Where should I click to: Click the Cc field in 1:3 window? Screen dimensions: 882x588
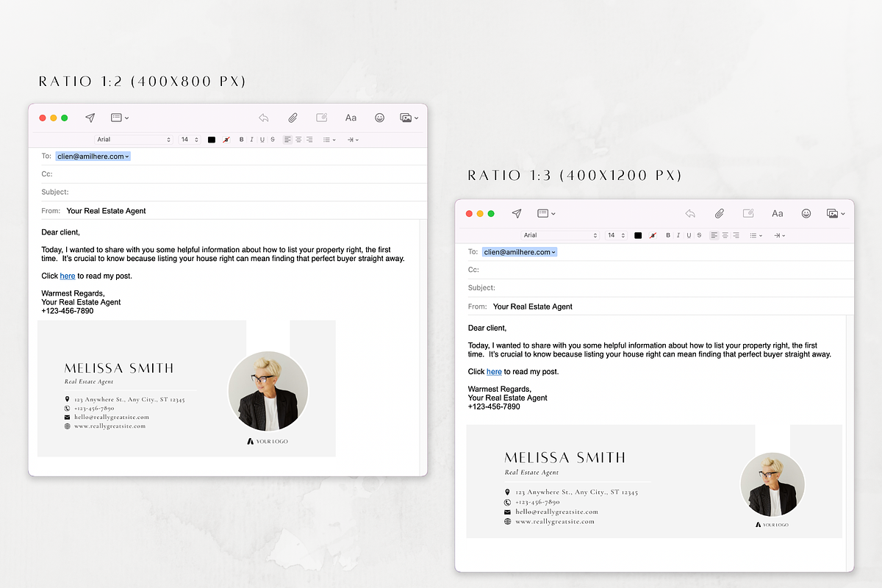[x=661, y=270]
